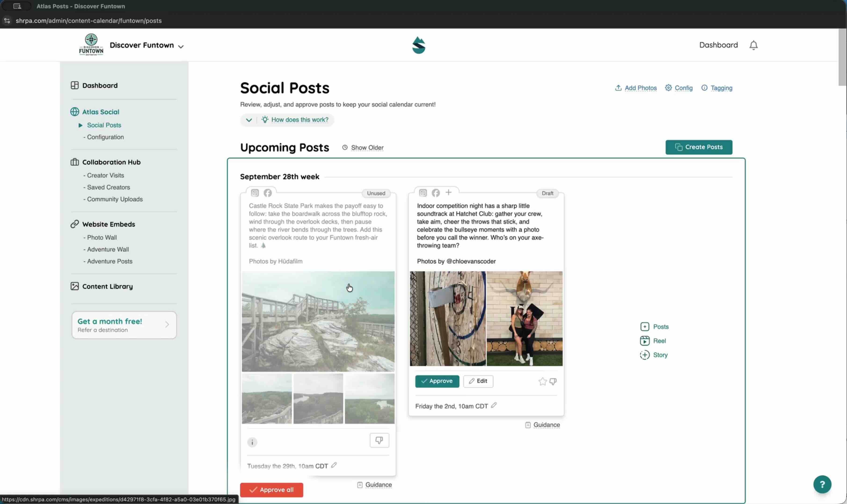Click the Discover Funtown compass logo
Image resolution: width=847 pixels, height=504 pixels.
(x=91, y=44)
